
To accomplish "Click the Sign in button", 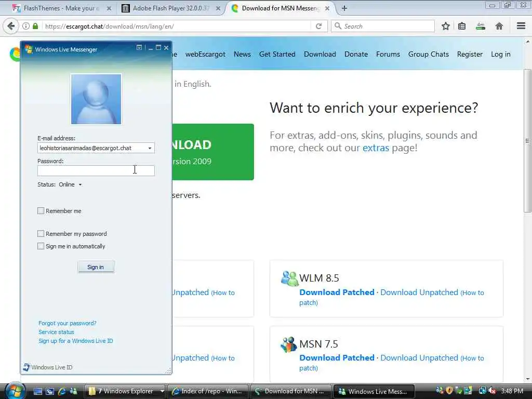I will (x=96, y=267).
